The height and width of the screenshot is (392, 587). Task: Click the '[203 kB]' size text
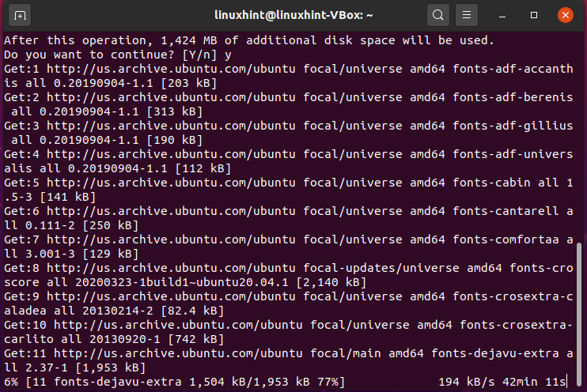[x=188, y=83]
